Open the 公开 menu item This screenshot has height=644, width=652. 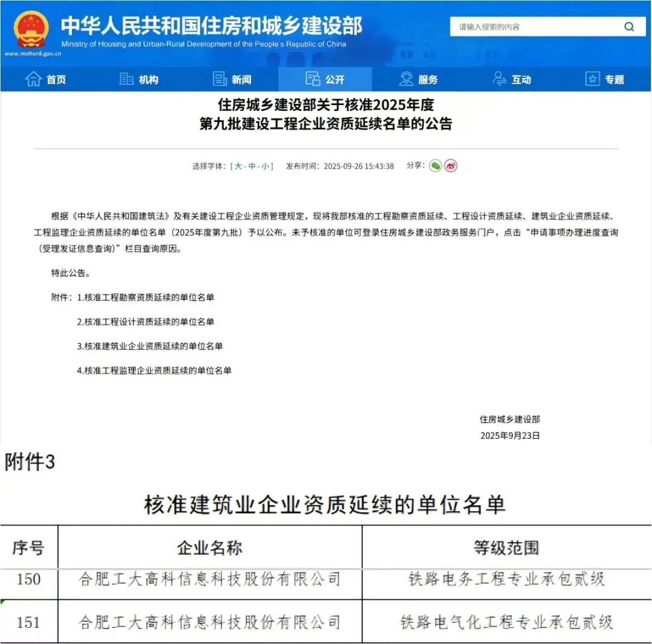point(325,79)
